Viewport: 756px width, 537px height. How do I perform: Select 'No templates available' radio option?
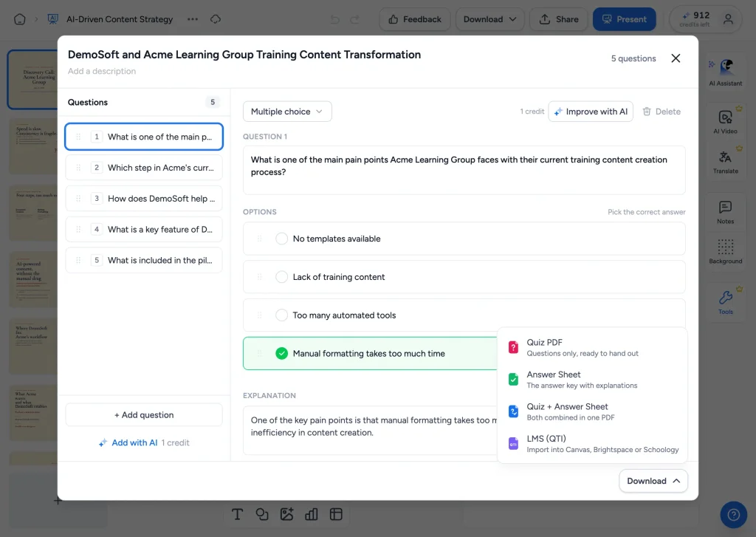[x=281, y=239]
